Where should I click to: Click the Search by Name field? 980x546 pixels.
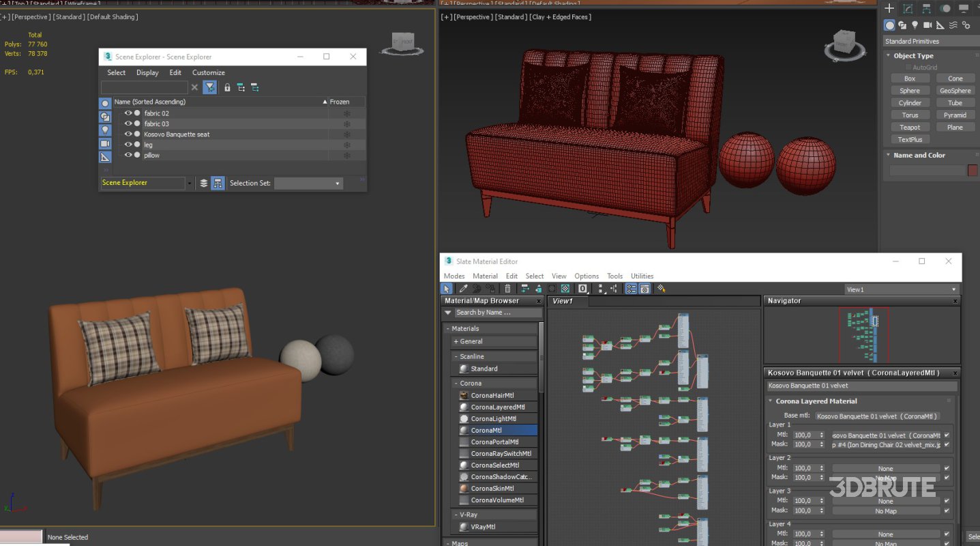tap(498, 313)
